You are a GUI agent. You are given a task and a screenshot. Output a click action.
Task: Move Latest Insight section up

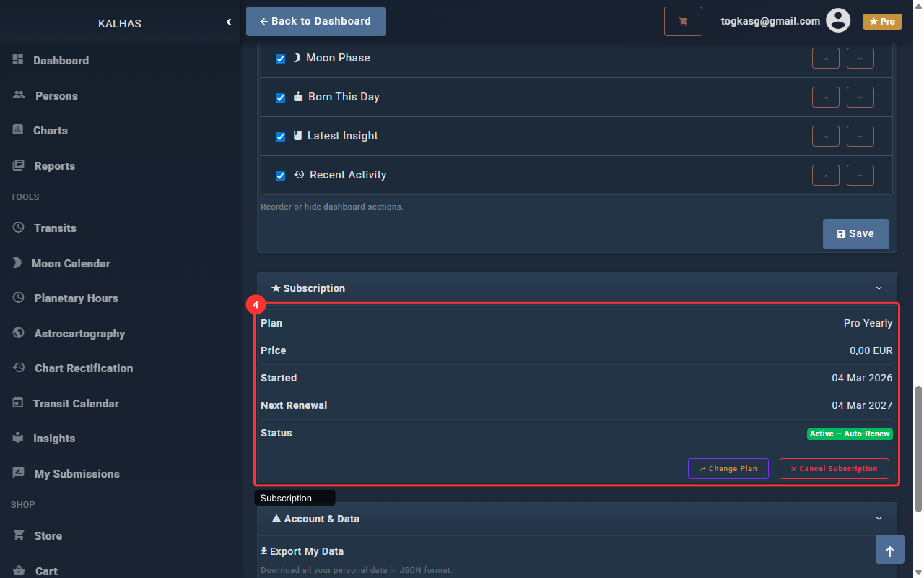[x=826, y=137]
